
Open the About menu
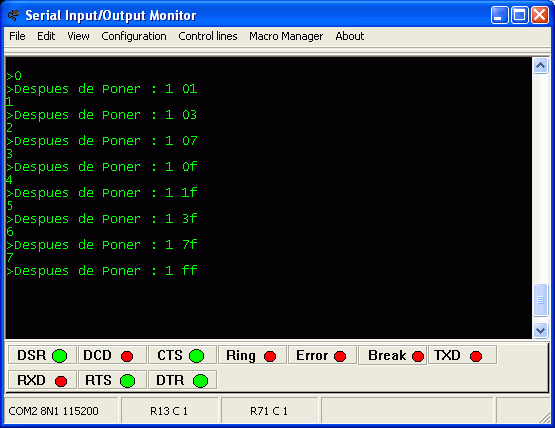tap(350, 36)
